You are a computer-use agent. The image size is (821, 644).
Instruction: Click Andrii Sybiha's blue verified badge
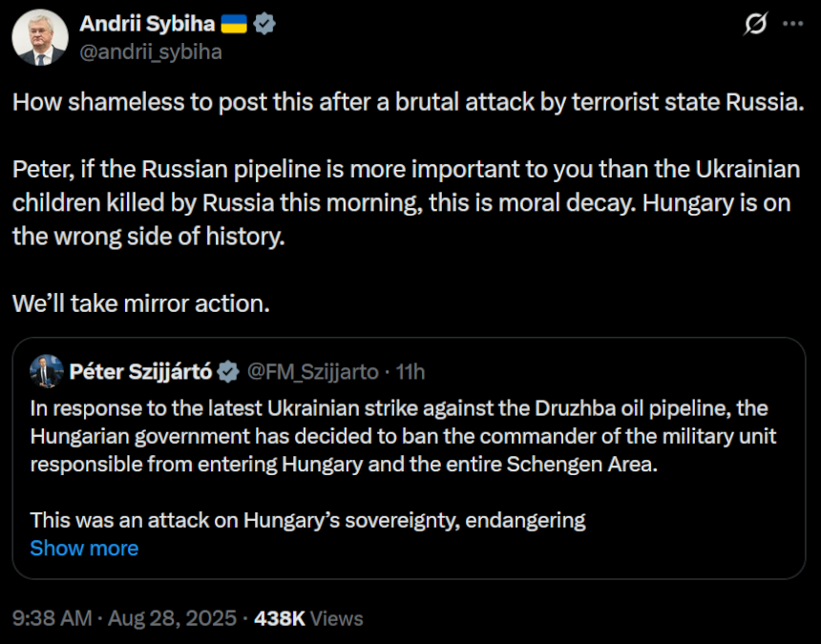point(264,24)
